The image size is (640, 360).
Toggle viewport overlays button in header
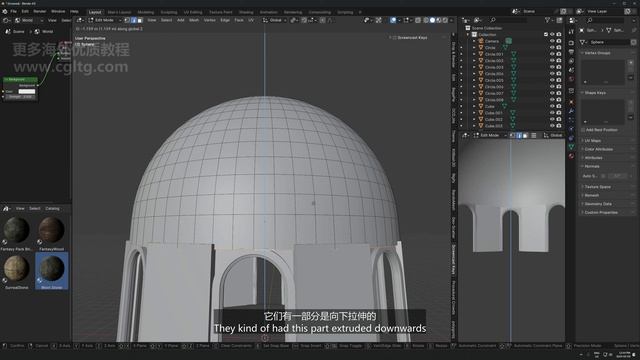pyautogui.click(x=393, y=20)
